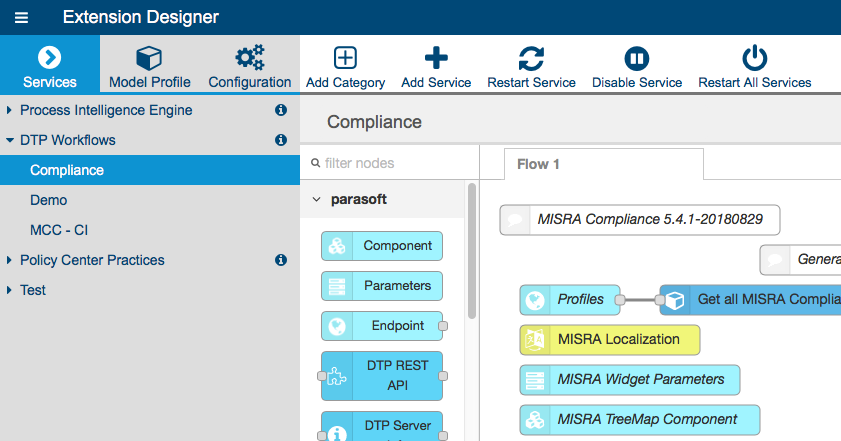
Task: Open the hamburger navigation menu
Action: tap(21, 18)
